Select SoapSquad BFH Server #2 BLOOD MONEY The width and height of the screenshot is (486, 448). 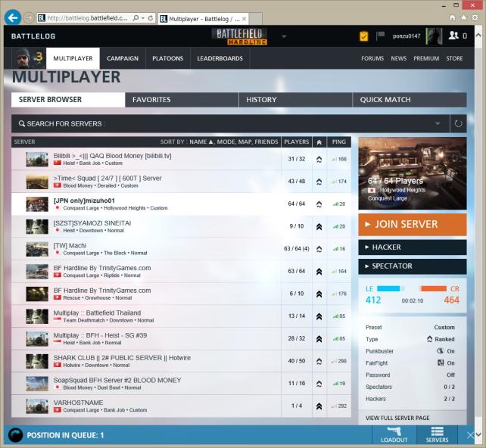point(182,384)
